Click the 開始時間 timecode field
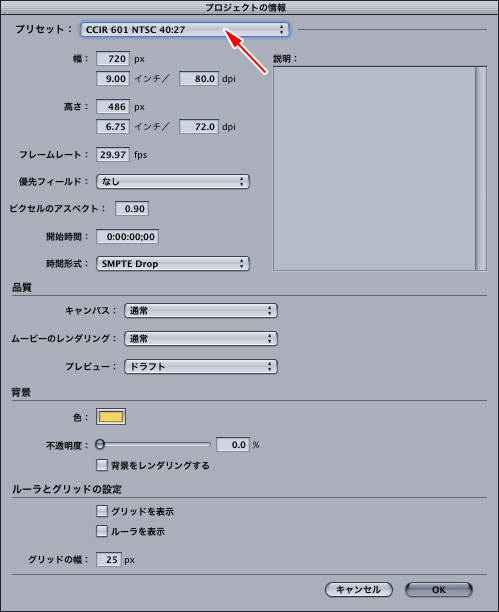Viewport: 499px width, 612px height. click(x=127, y=237)
